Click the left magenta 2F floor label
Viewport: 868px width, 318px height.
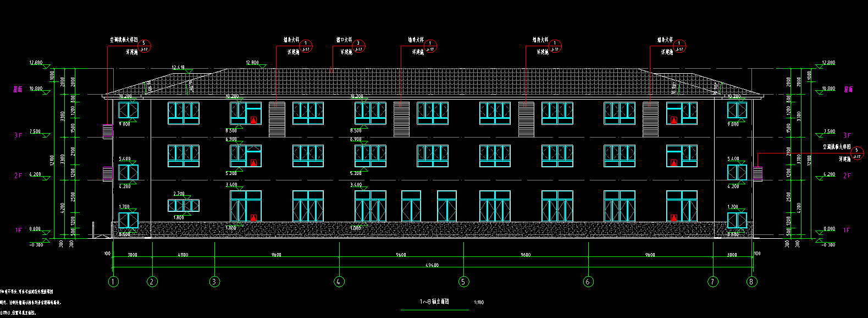(18, 176)
